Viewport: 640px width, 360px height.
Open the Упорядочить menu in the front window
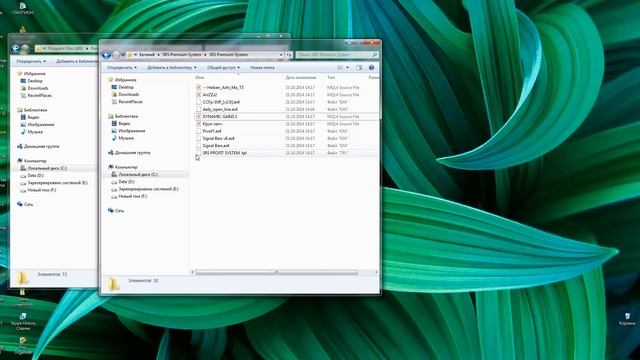[x=122, y=67]
